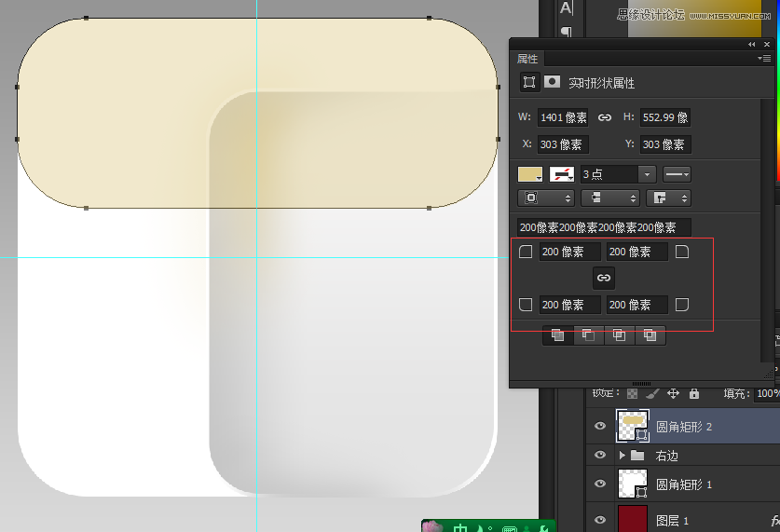Select the 圆角矩形 1 layer thumbnail
Image resolution: width=780 pixels, height=532 pixels.
coord(633,484)
